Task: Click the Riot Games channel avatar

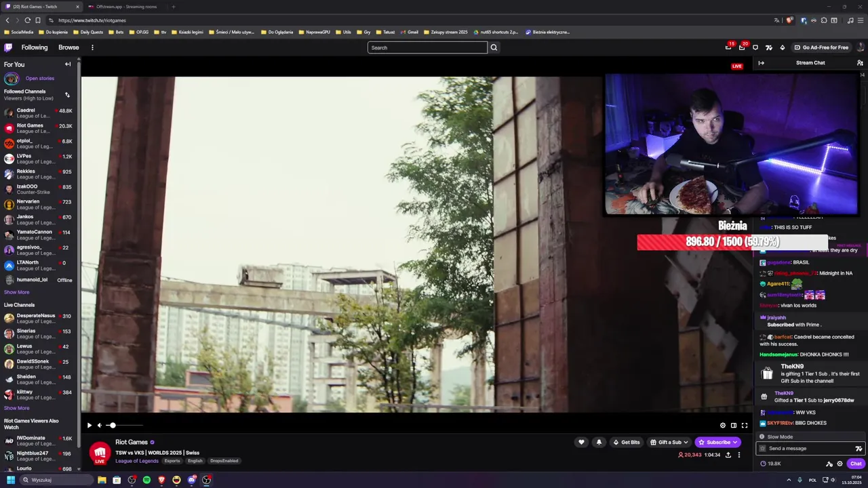Action: click(x=100, y=453)
